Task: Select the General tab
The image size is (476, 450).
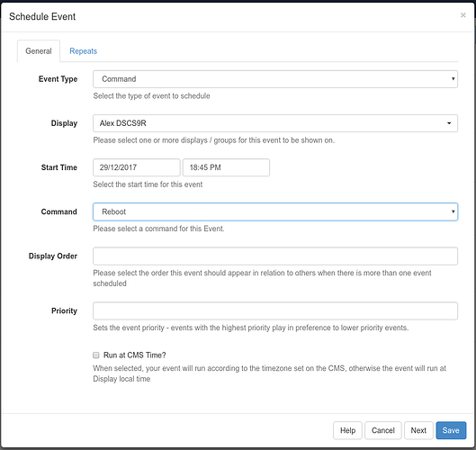Action: point(39,51)
